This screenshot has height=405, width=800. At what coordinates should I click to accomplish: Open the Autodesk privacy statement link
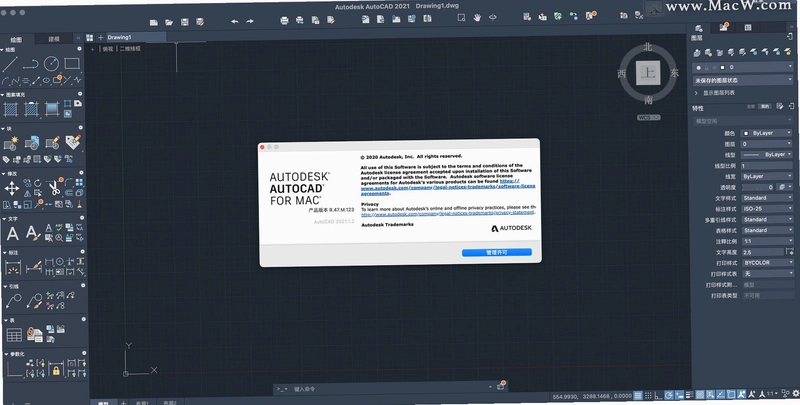tap(448, 214)
